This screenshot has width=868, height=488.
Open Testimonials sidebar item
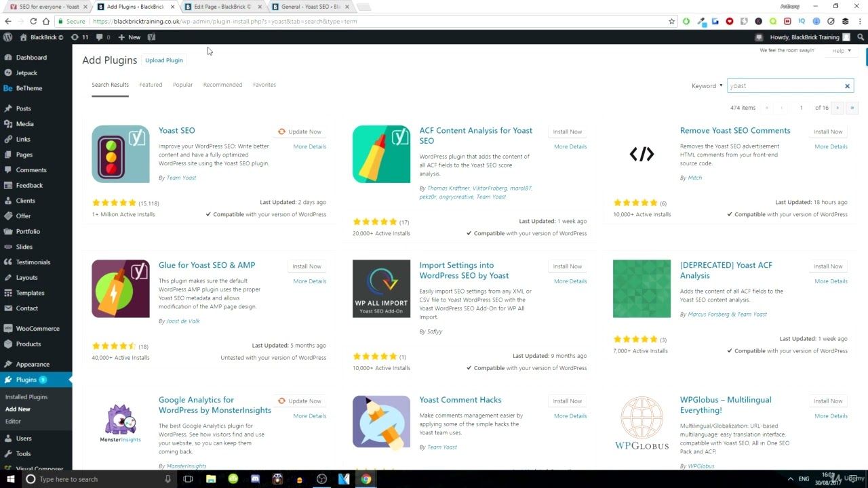point(33,262)
